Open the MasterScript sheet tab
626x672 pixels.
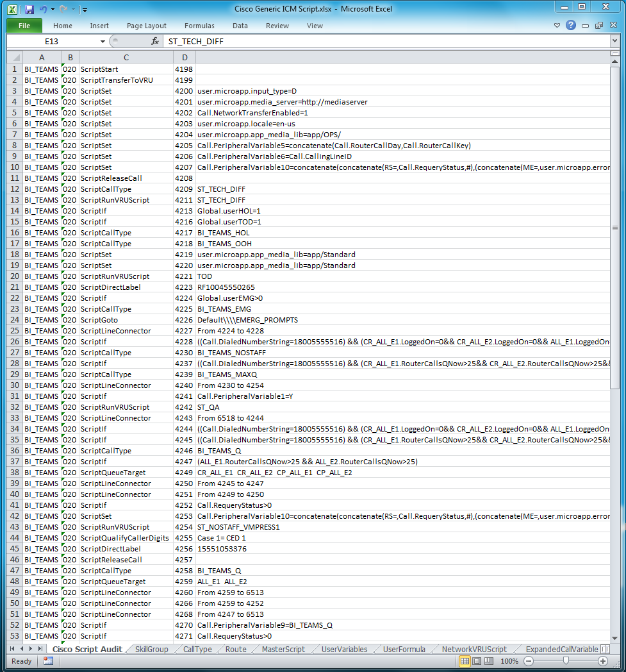(283, 650)
